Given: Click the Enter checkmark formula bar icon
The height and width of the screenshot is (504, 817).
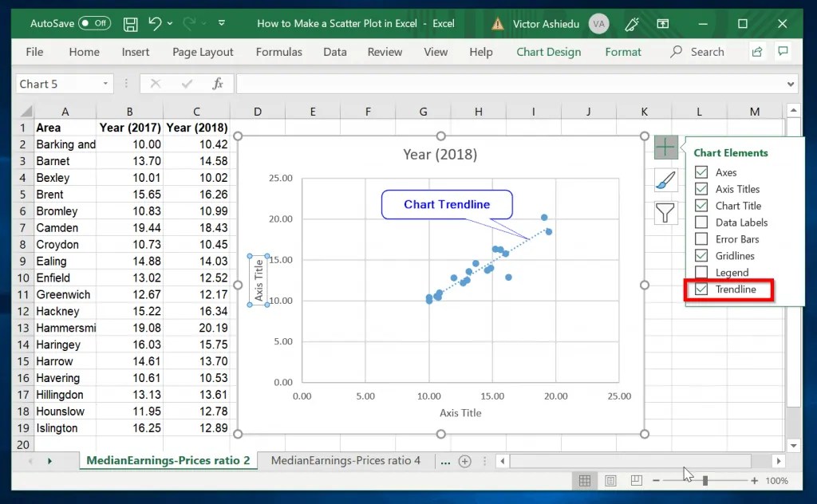Looking at the screenshot, I should tap(187, 84).
